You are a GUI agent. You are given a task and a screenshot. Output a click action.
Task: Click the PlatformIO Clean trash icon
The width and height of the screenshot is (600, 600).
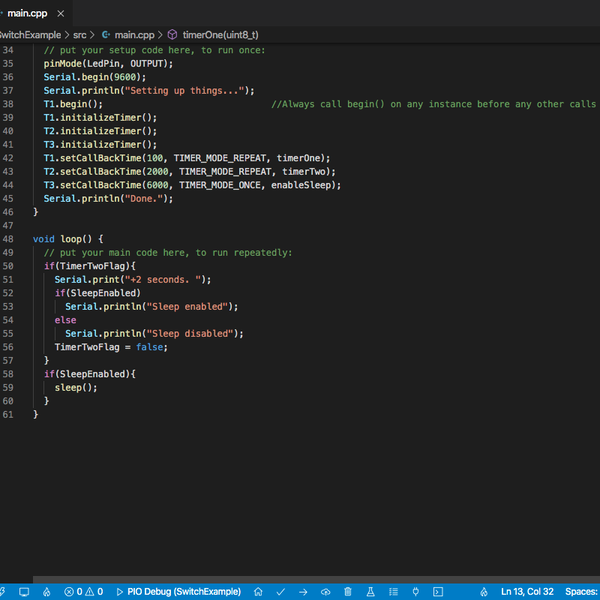(347, 592)
